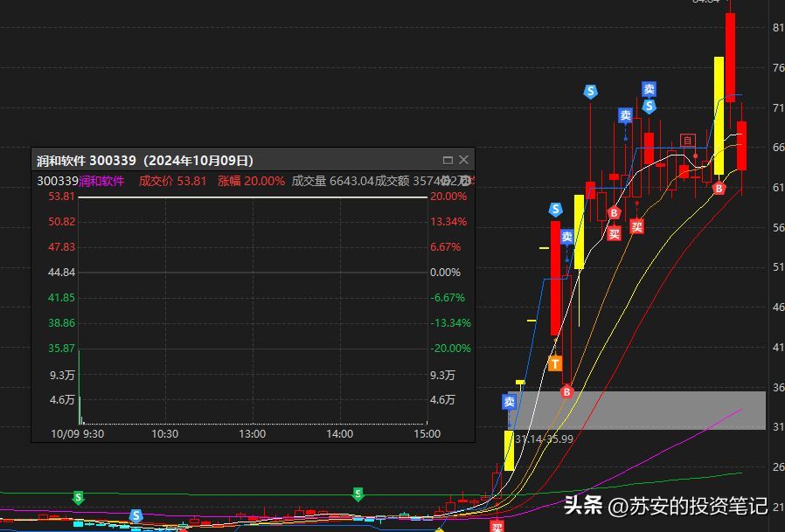Click 买 marker at bottom chart edge
Image resolution: width=785 pixels, height=532 pixels.
tap(497, 526)
